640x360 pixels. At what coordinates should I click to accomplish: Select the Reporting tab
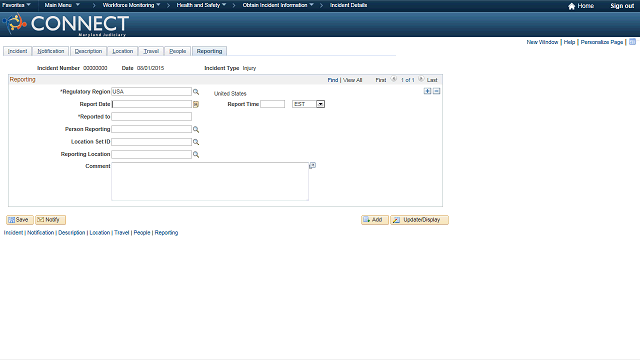point(209,51)
